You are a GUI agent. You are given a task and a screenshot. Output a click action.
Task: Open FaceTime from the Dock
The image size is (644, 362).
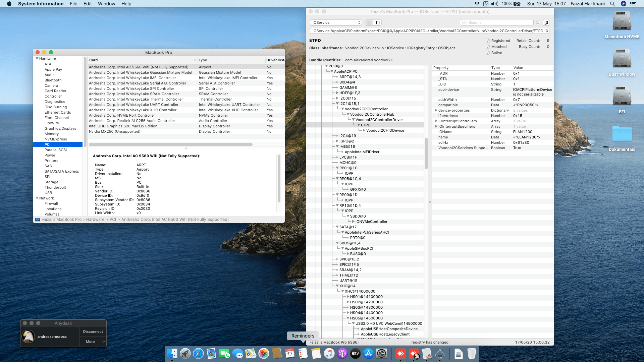[224, 353]
